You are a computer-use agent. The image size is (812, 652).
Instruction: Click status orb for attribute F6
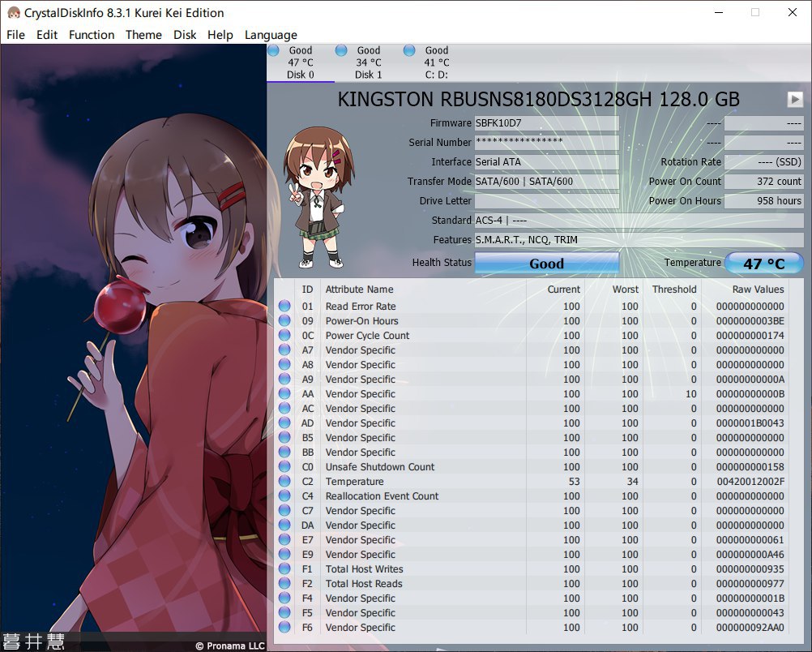pyautogui.click(x=284, y=627)
